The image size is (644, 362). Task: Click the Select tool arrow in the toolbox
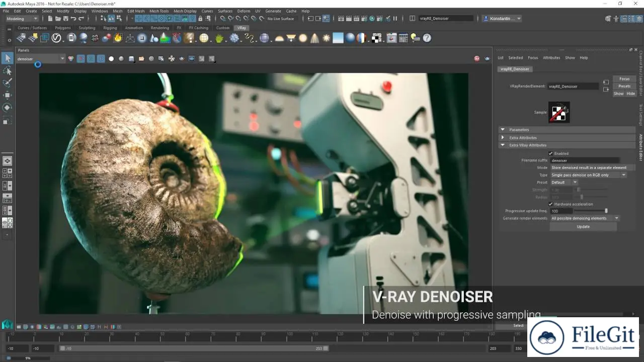coord(7,58)
